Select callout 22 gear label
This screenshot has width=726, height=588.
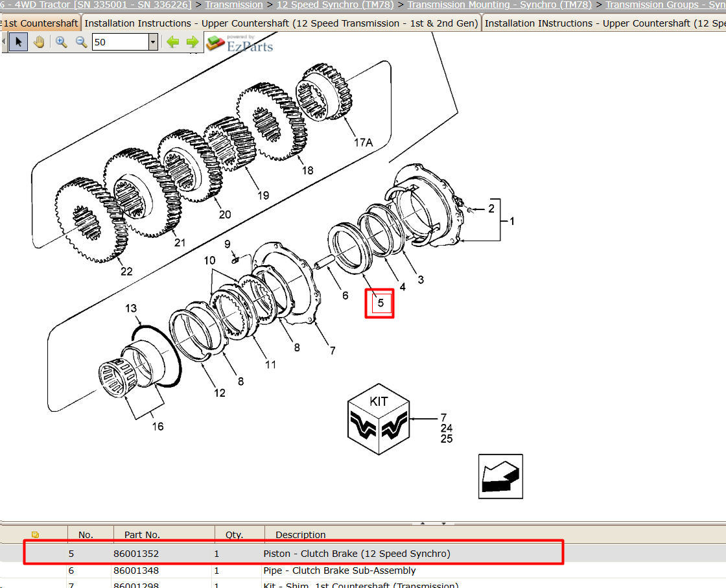coord(126,272)
